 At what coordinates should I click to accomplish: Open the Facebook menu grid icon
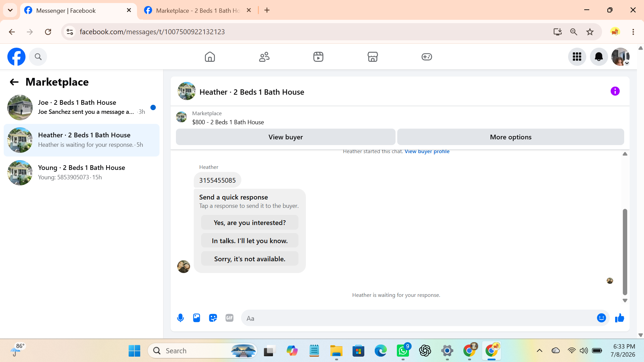[577, 57]
